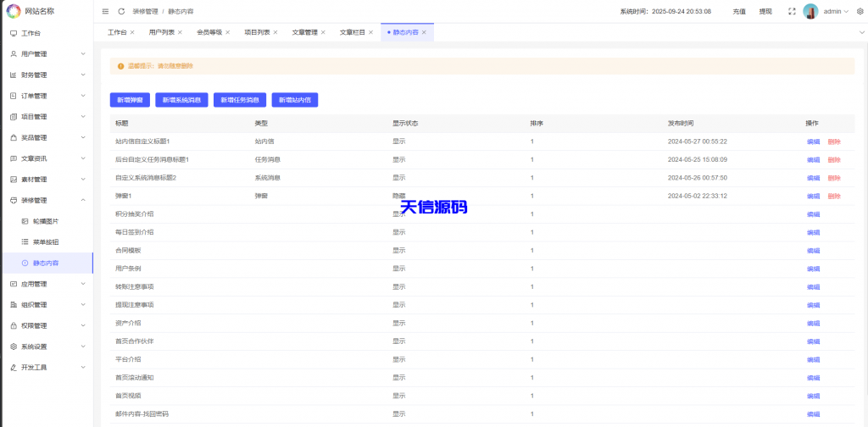The width and height of the screenshot is (868, 427).
Task: Collapse the 装修管理 sidebar section
Action: point(47,200)
